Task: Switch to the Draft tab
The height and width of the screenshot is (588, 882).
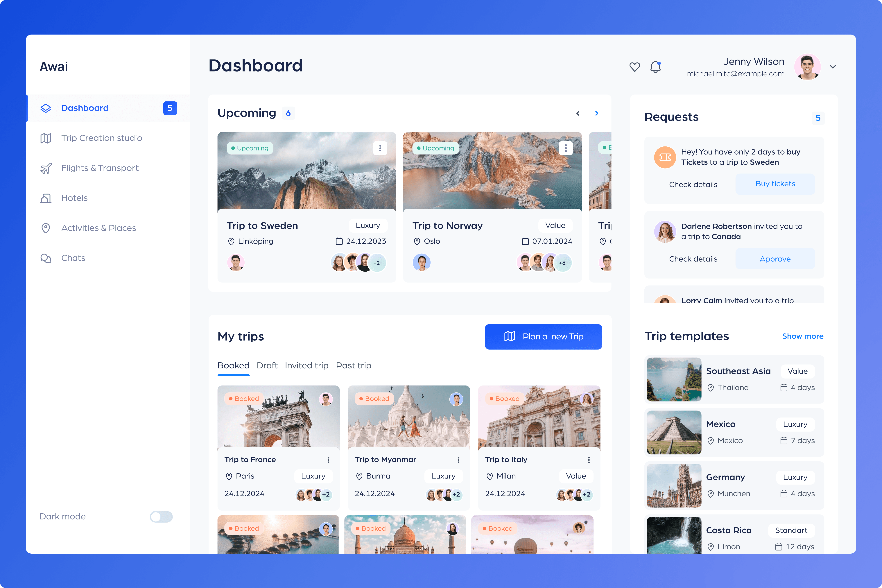Action: coord(267,365)
